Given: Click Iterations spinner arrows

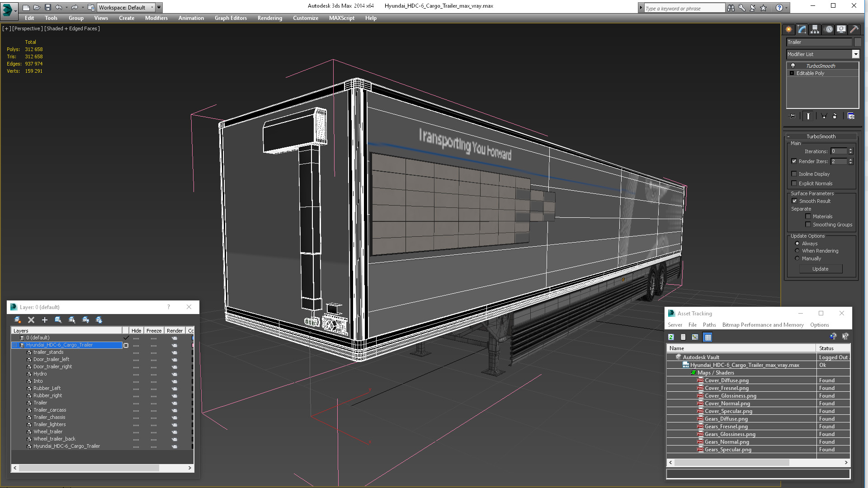Looking at the screenshot, I should point(850,151).
